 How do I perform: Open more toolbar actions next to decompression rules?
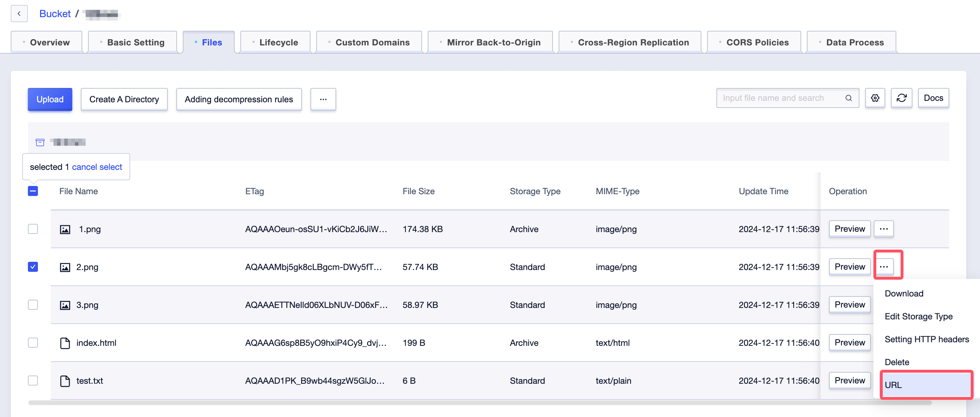(x=323, y=99)
